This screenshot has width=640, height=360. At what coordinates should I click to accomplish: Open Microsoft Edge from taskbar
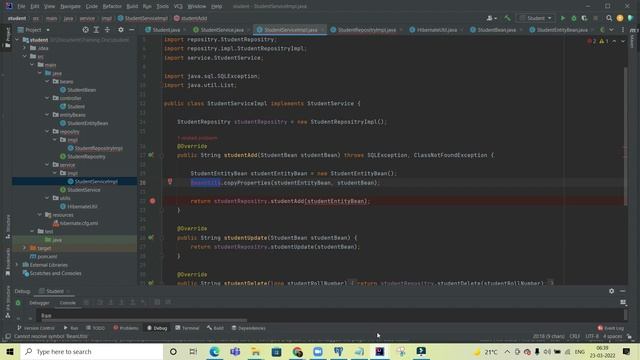214,351
